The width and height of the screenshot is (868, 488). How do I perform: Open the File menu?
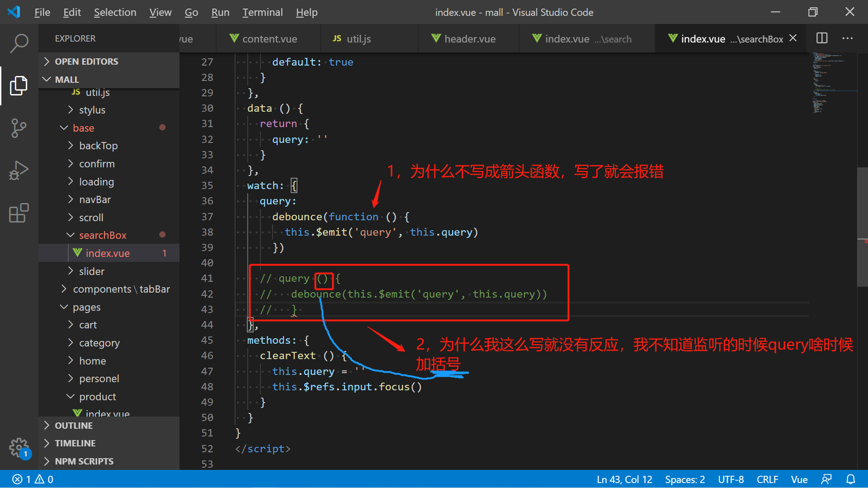click(x=42, y=12)
